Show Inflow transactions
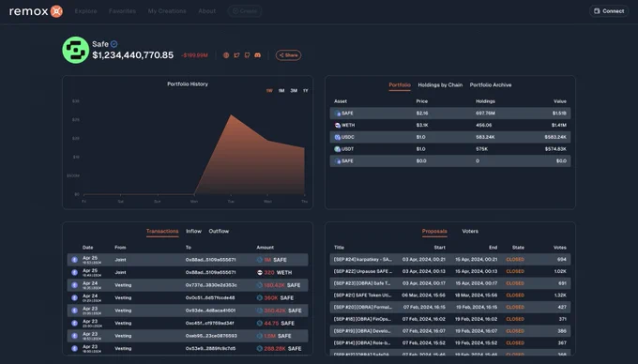This screenshot has width=638, height=364. point(193,232)
